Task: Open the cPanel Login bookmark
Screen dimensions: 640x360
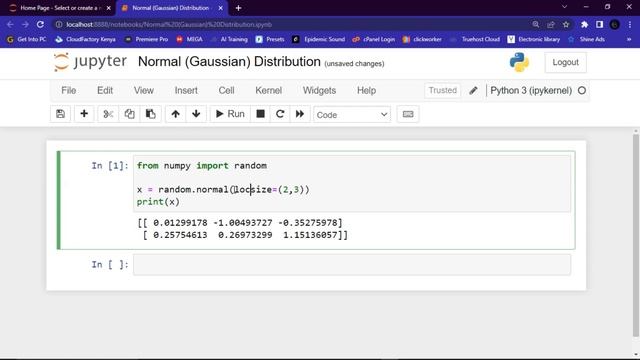Action: coord(374,40)
